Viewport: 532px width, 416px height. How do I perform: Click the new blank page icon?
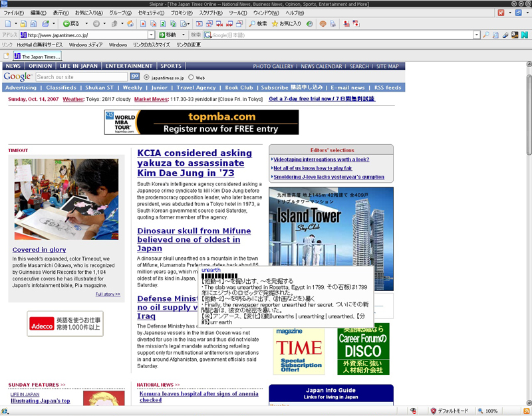pyautogui.click(x=8, y=24)
